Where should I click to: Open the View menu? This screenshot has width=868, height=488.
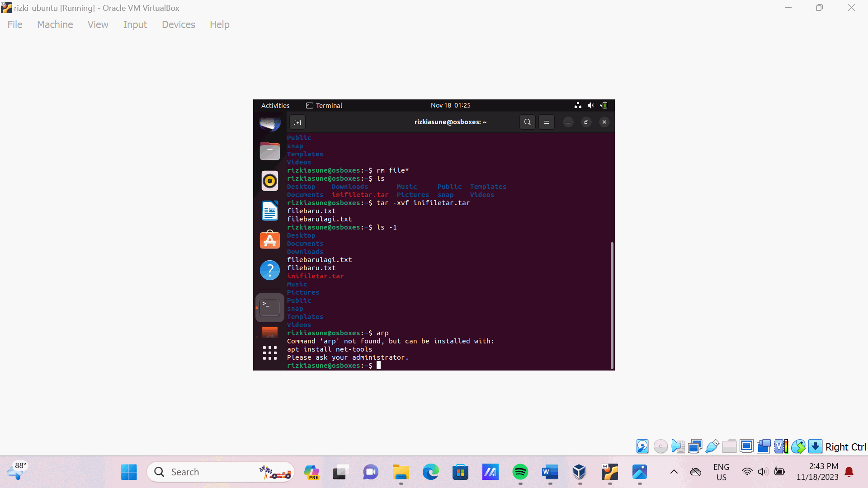click(98, 24)
